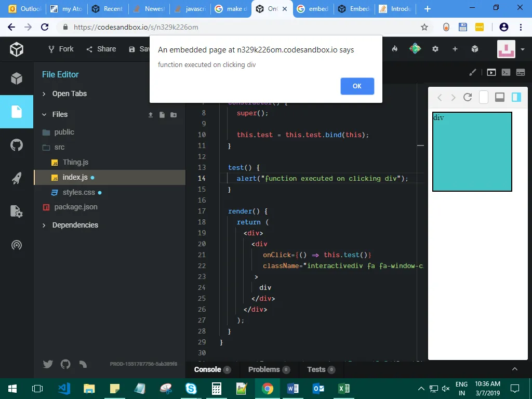
Task: Switch to the Outlook browser tab
Action: coord(25,9)
